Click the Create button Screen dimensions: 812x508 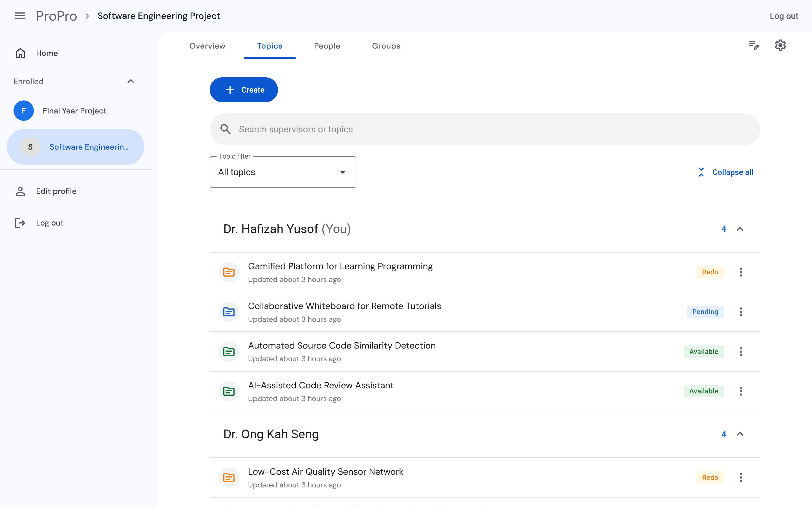pos(244,90)
